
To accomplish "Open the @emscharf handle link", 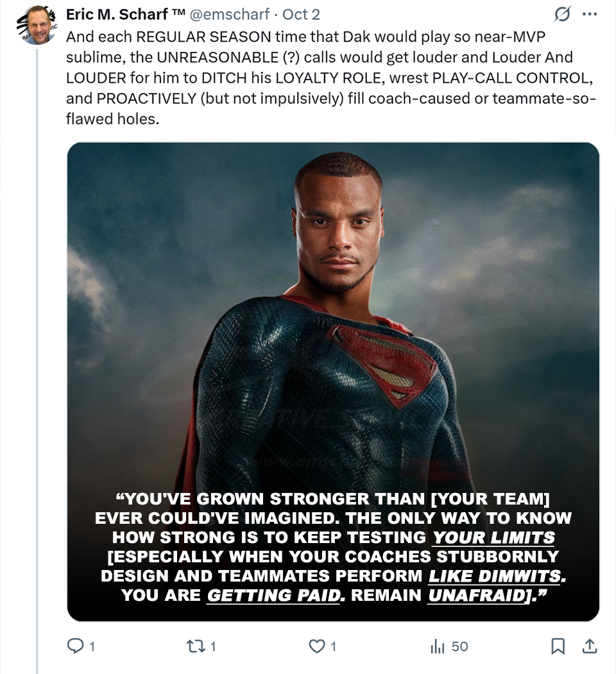I will 231,15.
